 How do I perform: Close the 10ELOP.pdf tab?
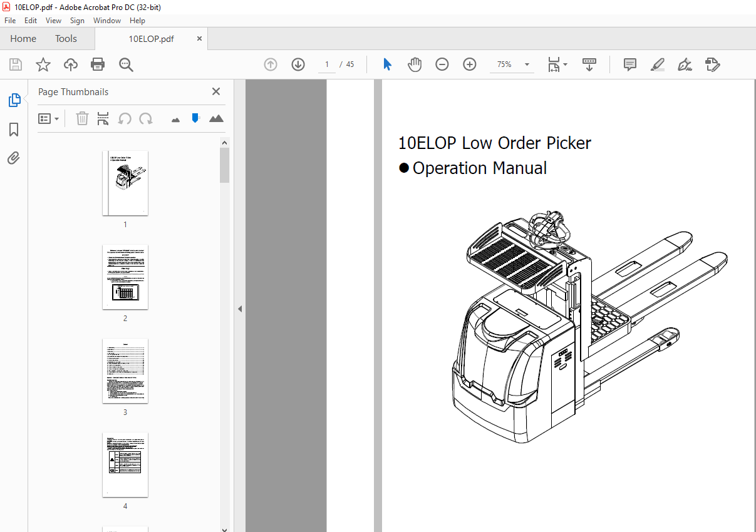200,39
